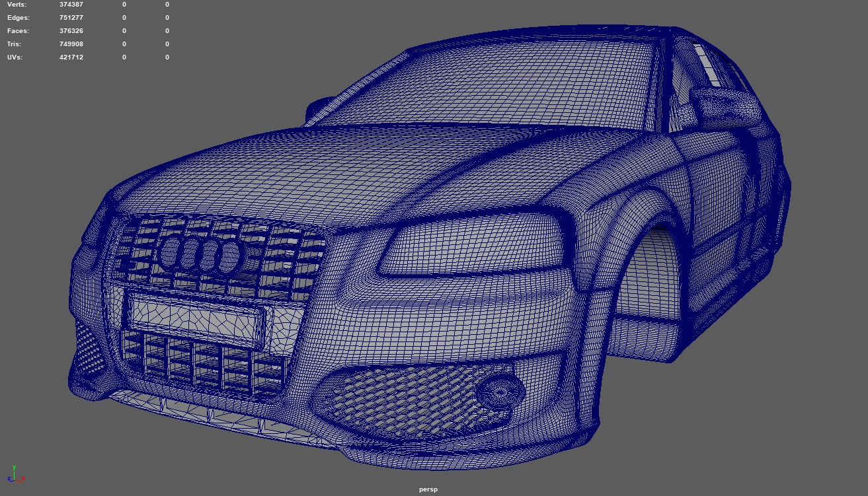Select the 'Tris:' HUD label
The height and width of the screenshot is (496, 868).
14,44
